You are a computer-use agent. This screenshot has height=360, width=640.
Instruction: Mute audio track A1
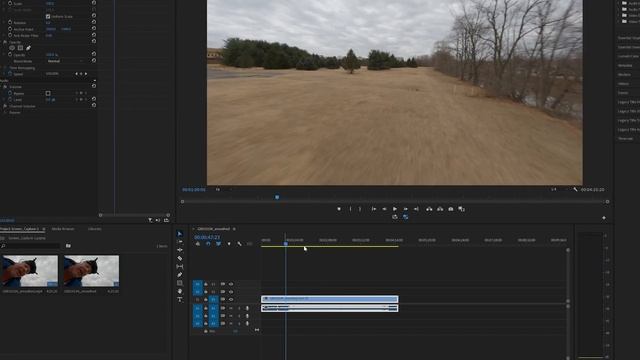[231, 308]
